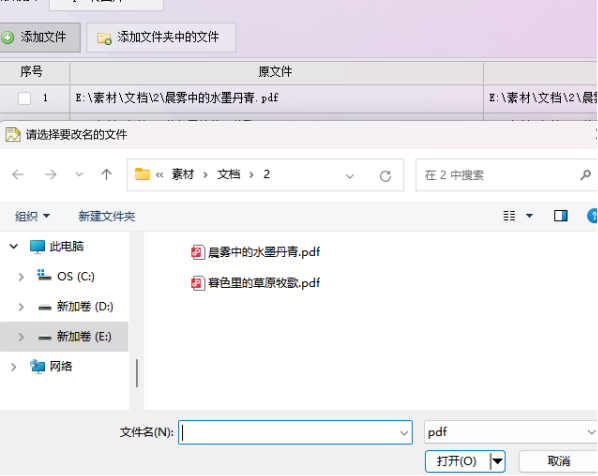Open the blue help icon
Image resolution: width=598 pixels, height=476 pixels.
click(592, 216)
